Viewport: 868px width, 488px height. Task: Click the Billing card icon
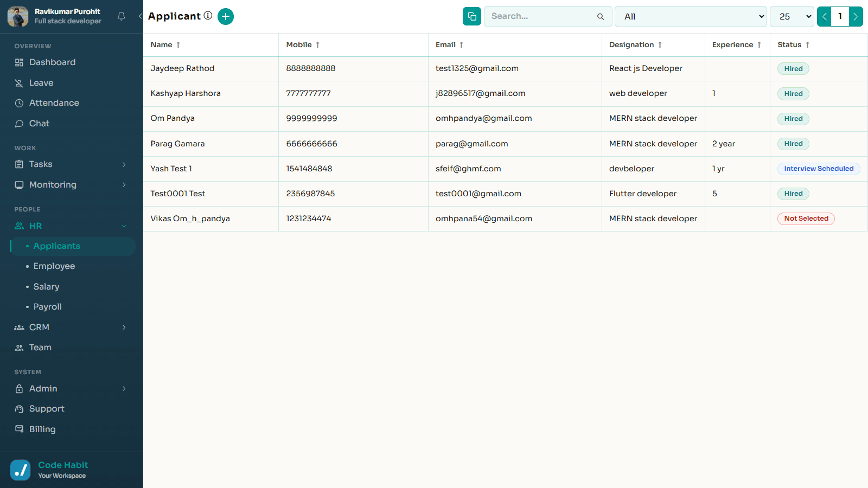click(x=19, y=429)
